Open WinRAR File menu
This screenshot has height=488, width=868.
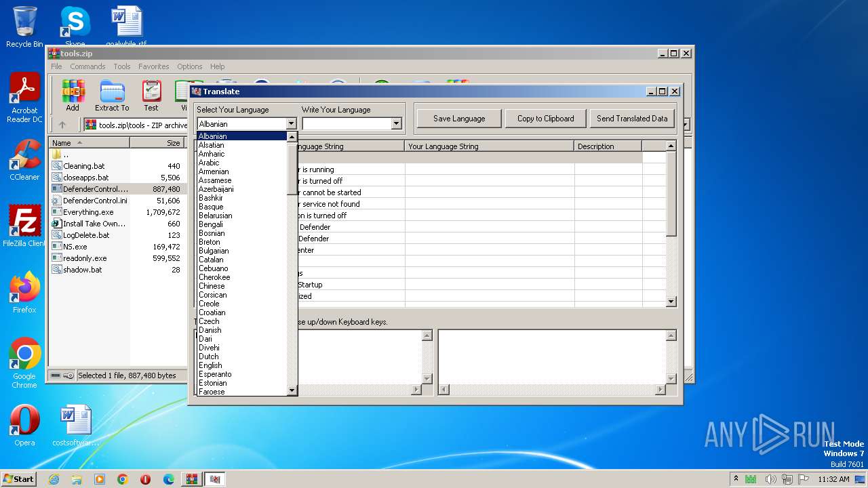tap(56, 66)
